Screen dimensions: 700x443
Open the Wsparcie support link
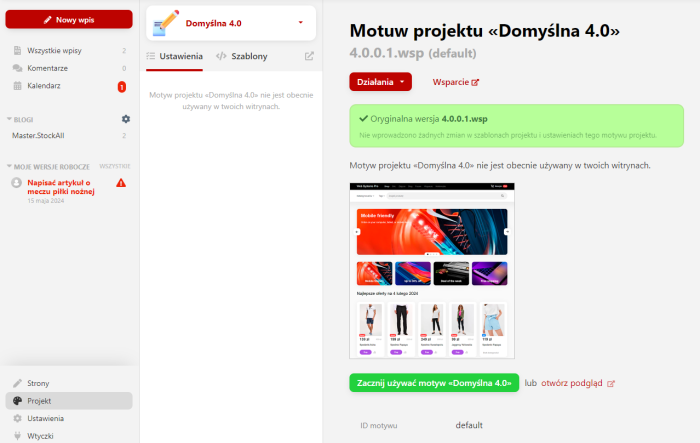pyautogui.click(x=455, y=82)
